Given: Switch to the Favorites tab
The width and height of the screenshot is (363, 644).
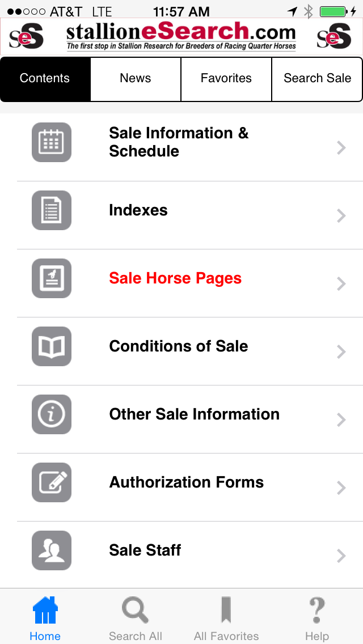Looking at the screenshot, I should [226, 79].
